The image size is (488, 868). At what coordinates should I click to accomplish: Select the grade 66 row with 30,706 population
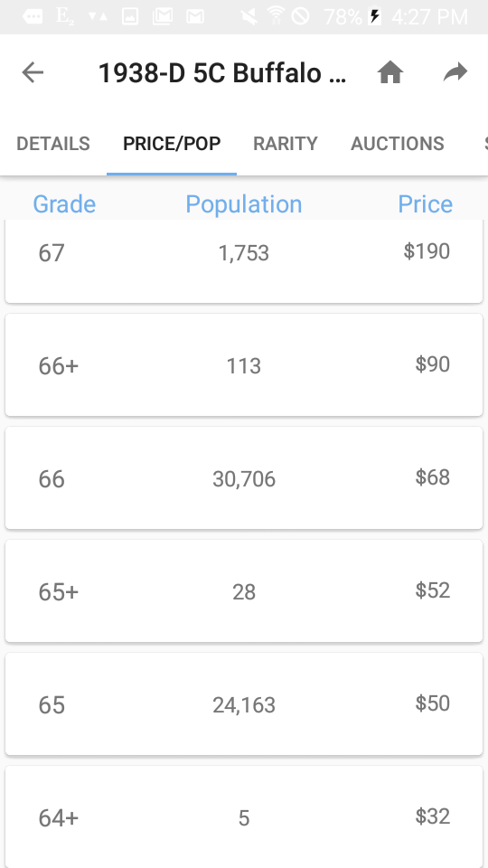coord(244,477)
